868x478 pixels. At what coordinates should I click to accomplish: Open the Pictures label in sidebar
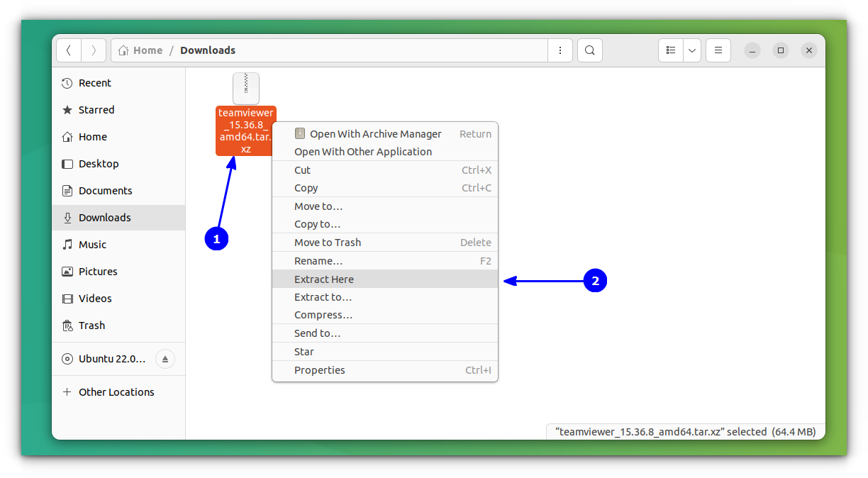pyautogui.click(x=98, y=272)
